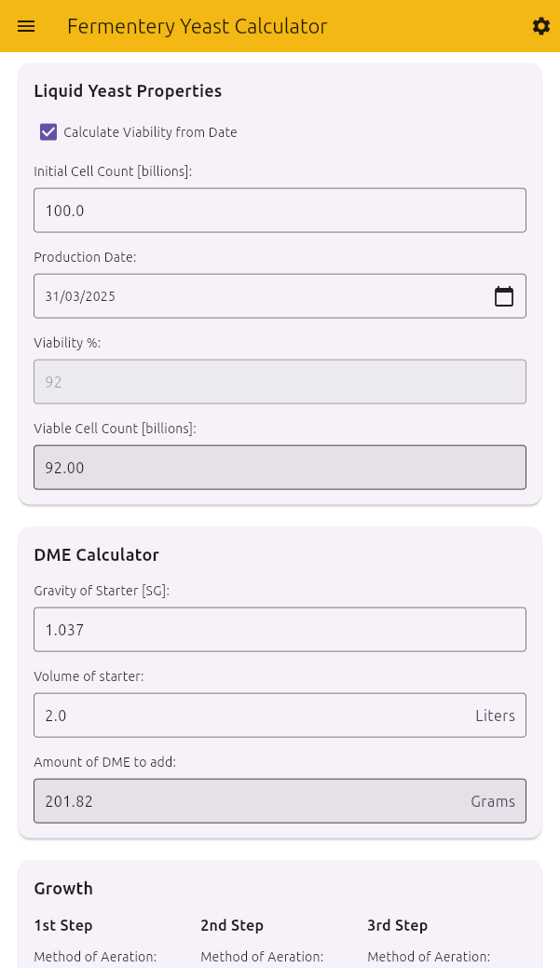Select the Liquid Yeast Properties heading

(x=128, y=90)
